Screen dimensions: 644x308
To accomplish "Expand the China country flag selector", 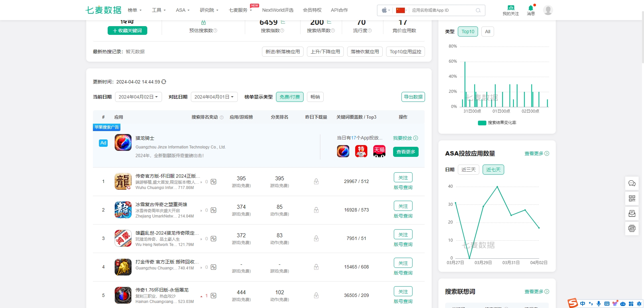I will [x=401, y=10].
